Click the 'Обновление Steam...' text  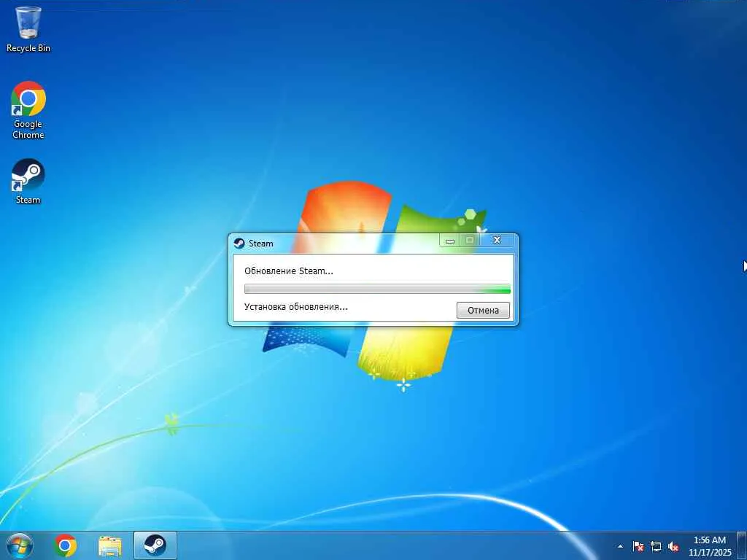289,271
